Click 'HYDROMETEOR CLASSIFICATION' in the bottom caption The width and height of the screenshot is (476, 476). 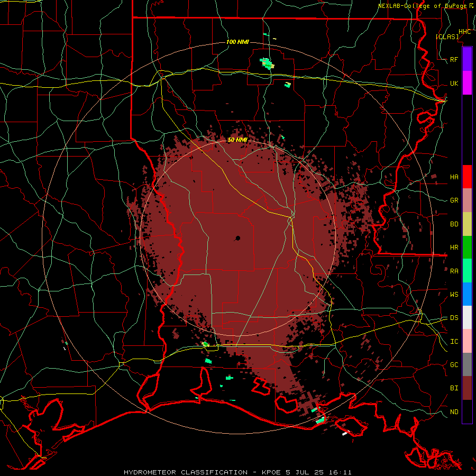pyautogui.click(x=186, y=472)
